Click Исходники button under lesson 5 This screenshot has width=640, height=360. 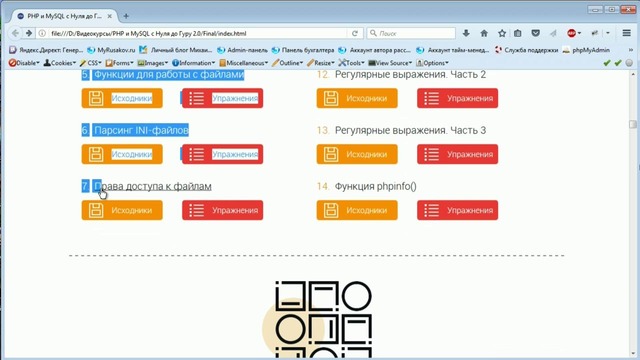pyautogui.click(x=122, y=98)
